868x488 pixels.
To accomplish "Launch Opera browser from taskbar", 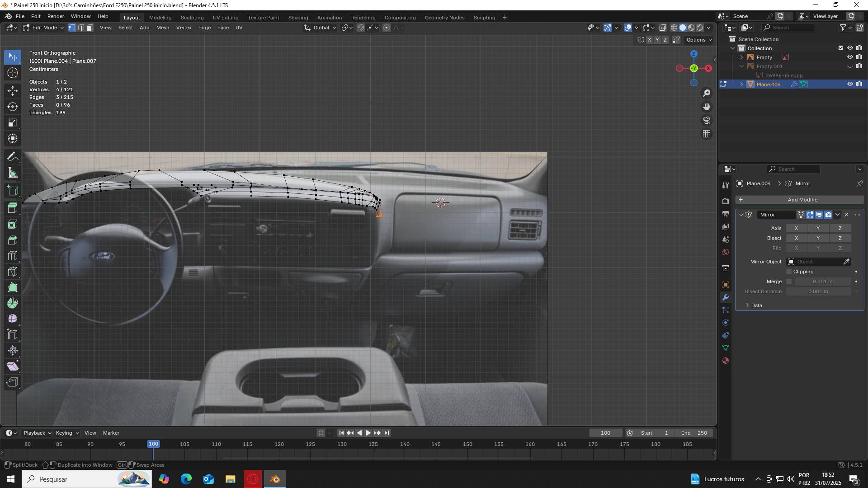I will pos(253,479).
